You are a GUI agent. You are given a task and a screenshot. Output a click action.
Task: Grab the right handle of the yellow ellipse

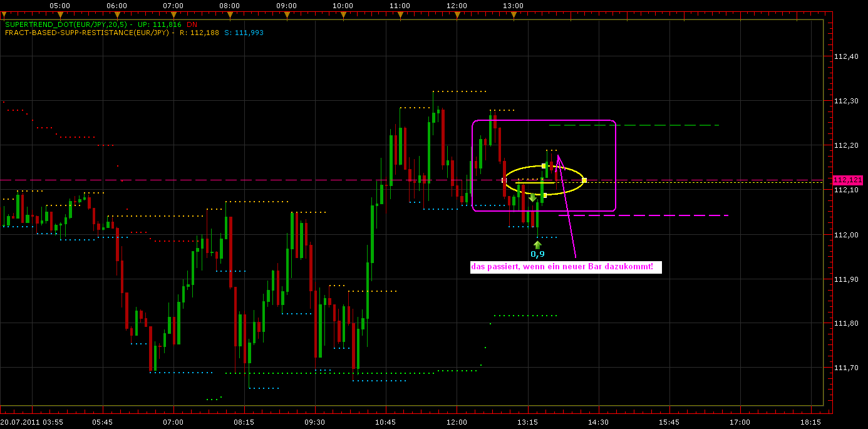click(584, 180)
